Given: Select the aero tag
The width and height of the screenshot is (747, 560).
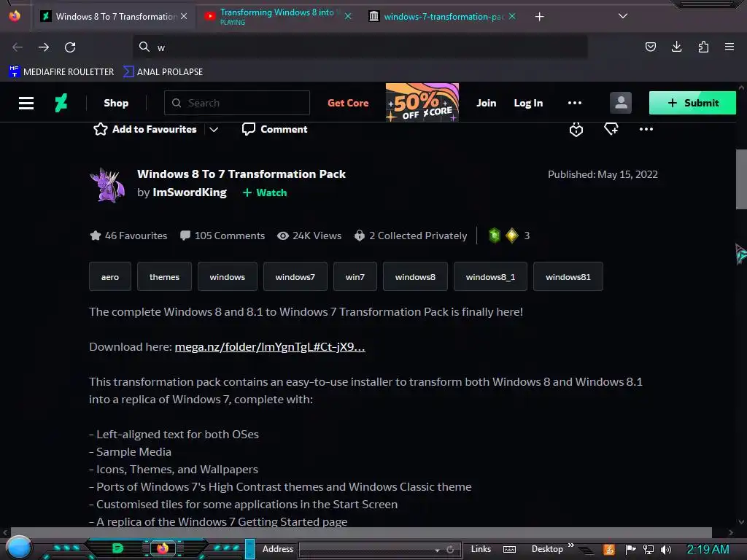Looking at the screenshot, I should point(110,276).
